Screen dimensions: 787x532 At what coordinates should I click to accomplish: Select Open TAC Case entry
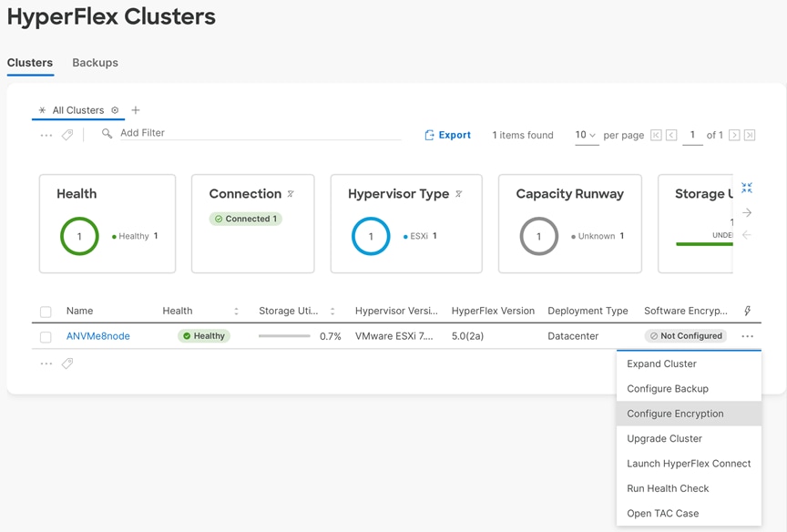[x=689, y=514]
